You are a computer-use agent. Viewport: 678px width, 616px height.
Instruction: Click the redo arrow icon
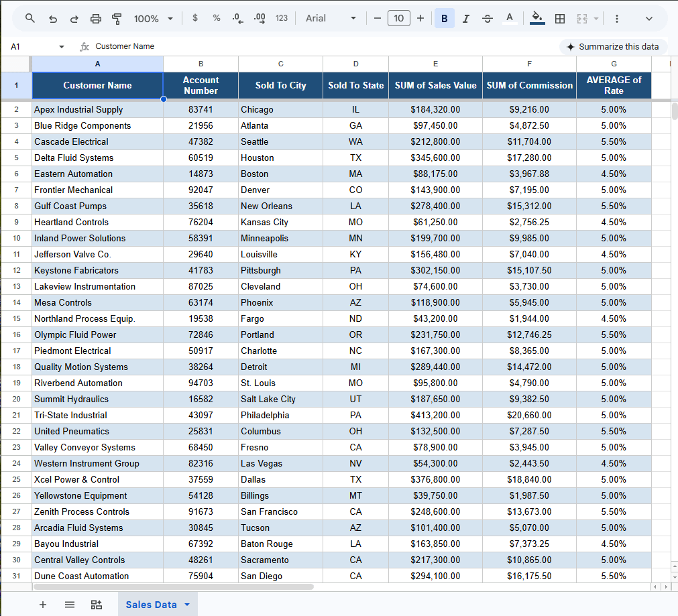[74, 19]
